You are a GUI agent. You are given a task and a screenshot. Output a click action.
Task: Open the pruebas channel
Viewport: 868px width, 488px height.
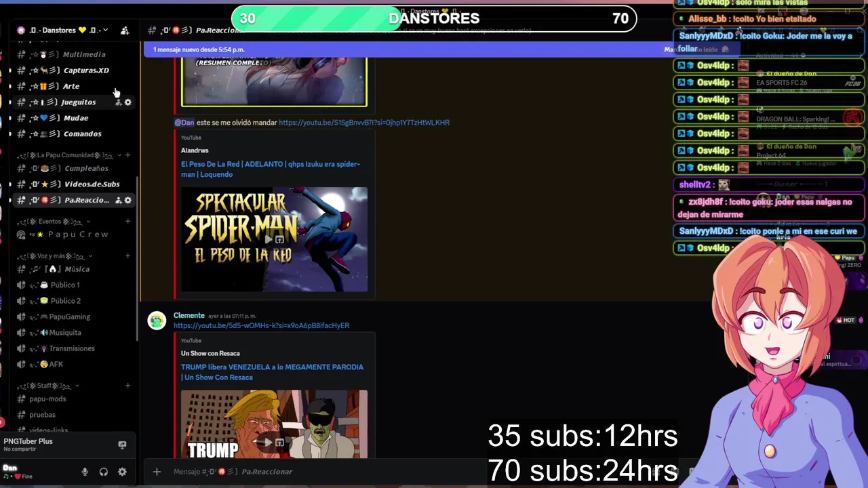(73, 415)
